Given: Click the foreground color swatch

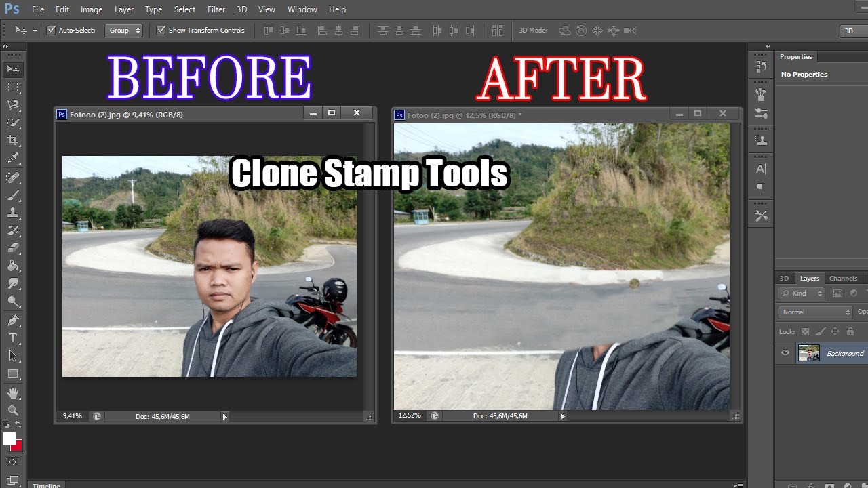Looking at the screenshot, I should 9,439.
